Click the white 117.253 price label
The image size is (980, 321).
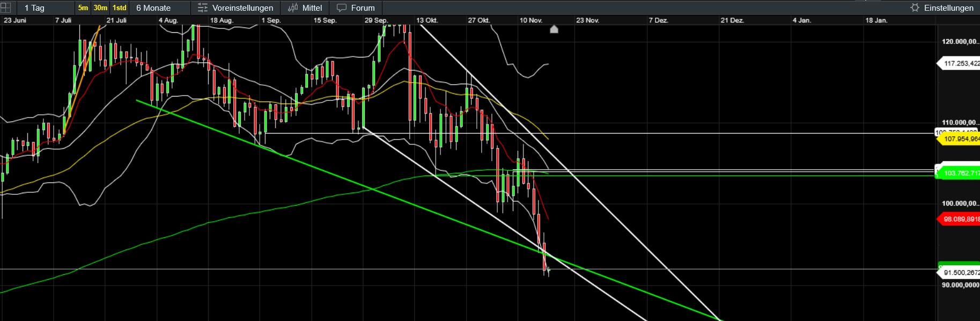[x=959, y=63]
